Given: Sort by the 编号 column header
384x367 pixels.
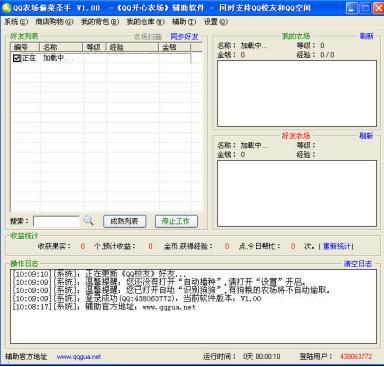Looking at the screenshot, I should (x=25, y=47).
